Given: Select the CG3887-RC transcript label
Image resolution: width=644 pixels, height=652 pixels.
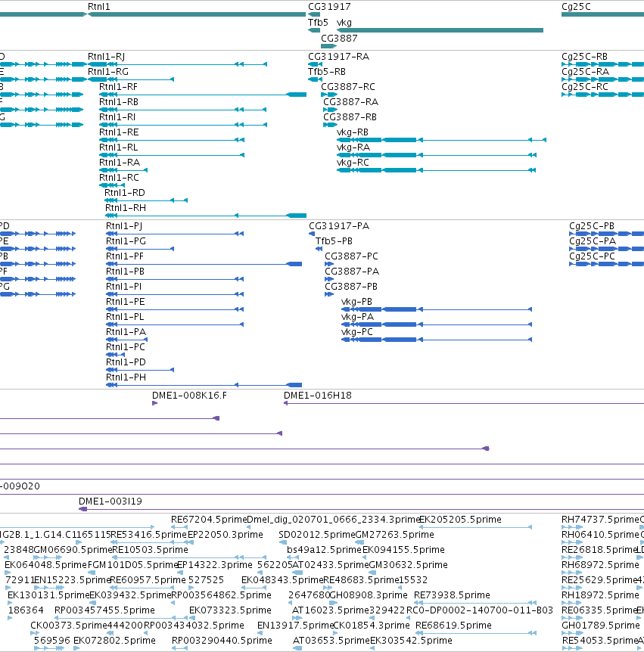Looking at the screenshot, I should pyautogui.click(x=348, y=87).
